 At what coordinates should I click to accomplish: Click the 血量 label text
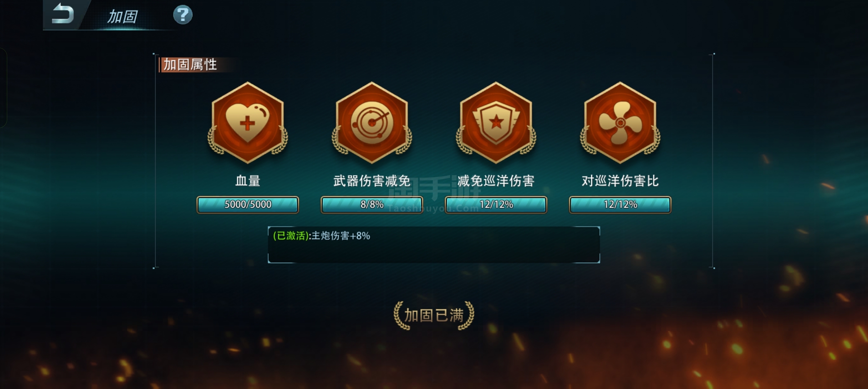point(248,181)
